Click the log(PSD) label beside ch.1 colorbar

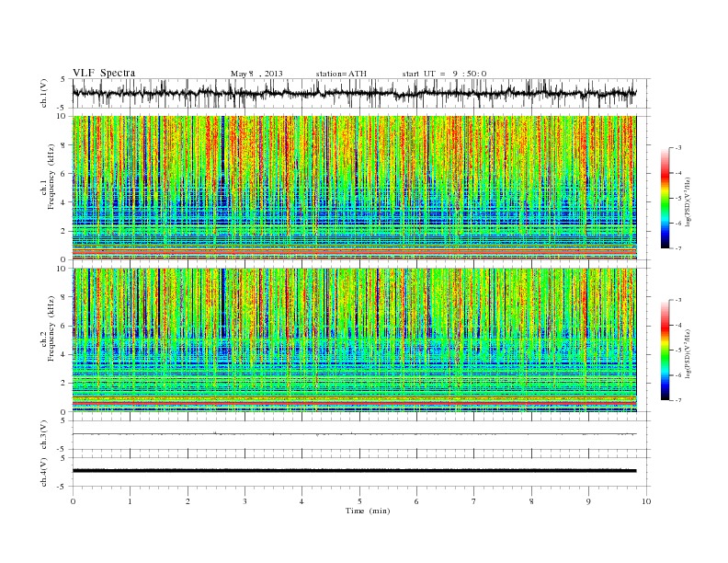[688, 201]
